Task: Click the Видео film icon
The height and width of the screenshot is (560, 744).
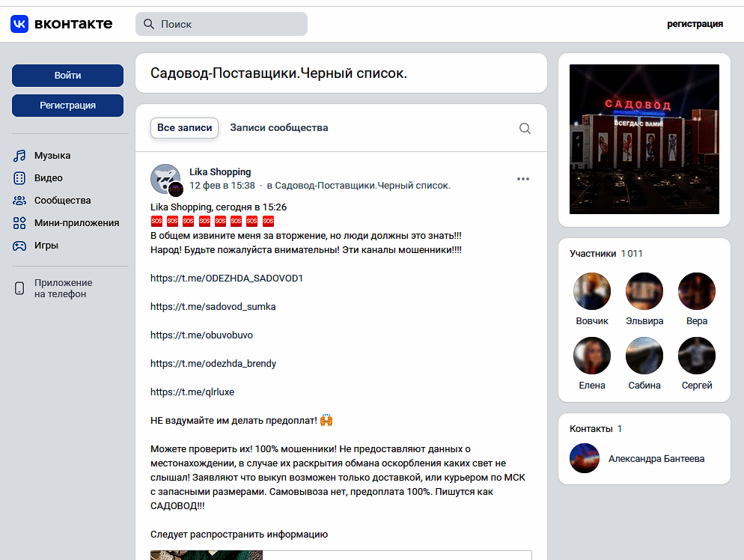Action: tap(19, 178)
